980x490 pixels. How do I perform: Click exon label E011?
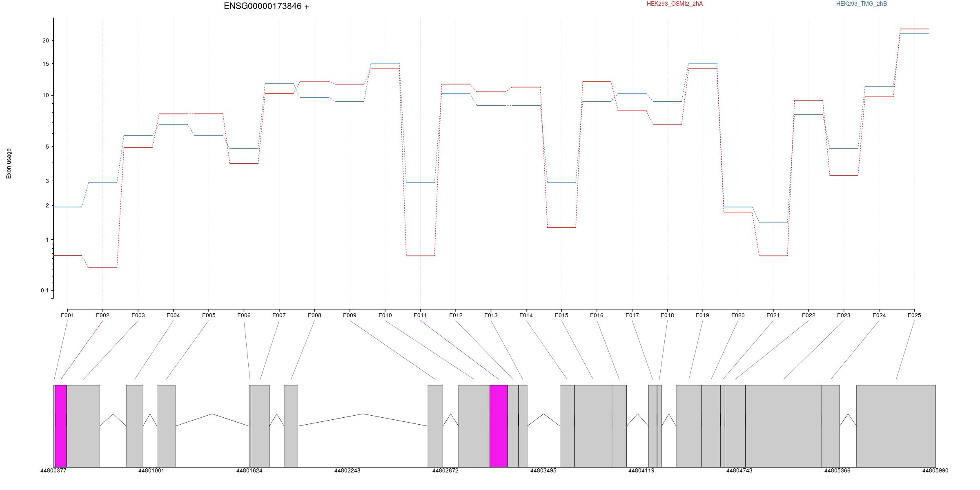pyautogui.click(x=420, y=315)
